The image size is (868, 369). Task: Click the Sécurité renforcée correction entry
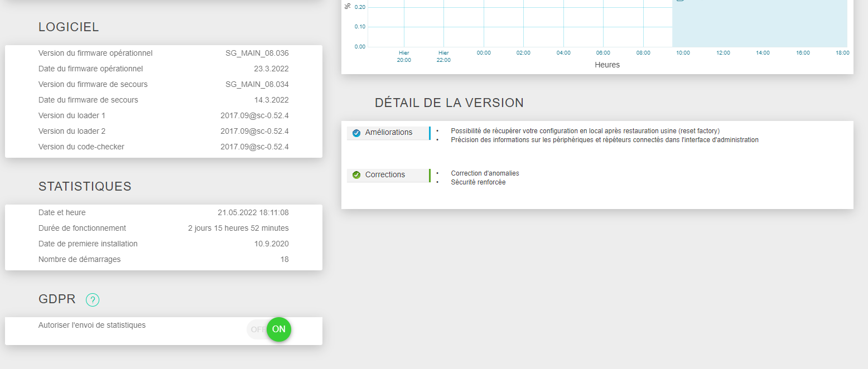(x=478, y=182)
